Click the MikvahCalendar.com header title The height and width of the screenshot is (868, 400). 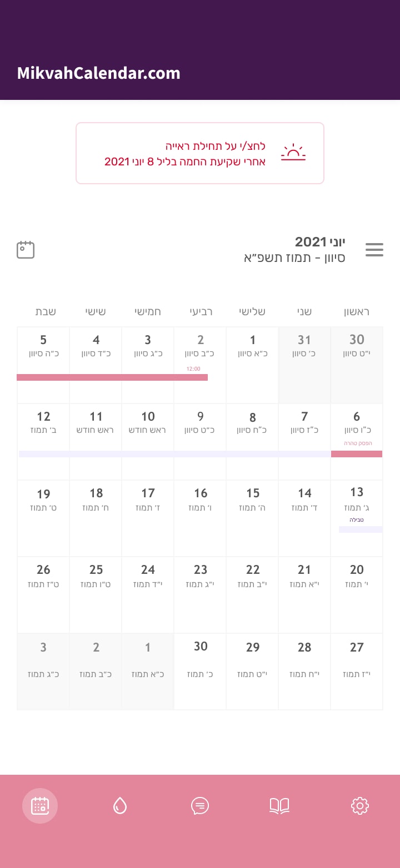point(98,73)
